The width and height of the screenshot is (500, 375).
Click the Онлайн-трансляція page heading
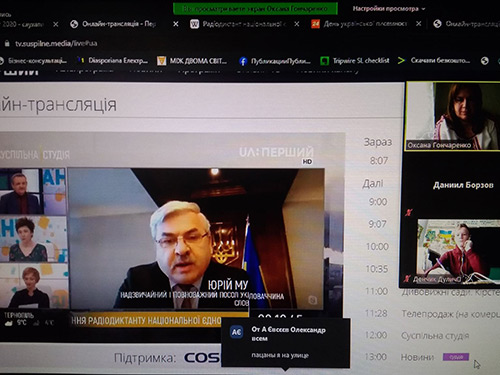click(58, 105)
